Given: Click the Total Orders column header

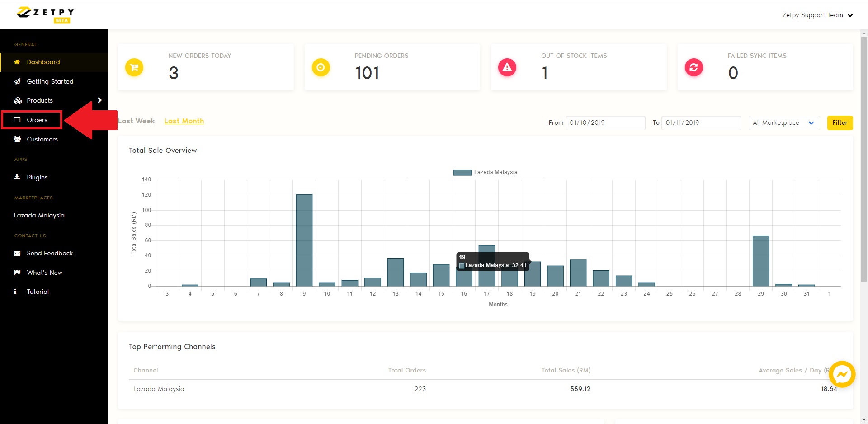Looking at the screenshot, I should click(407, 370).
